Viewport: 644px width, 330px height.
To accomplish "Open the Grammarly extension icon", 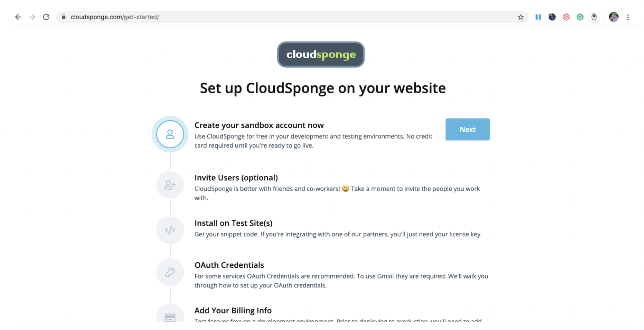I will (580, 17).
